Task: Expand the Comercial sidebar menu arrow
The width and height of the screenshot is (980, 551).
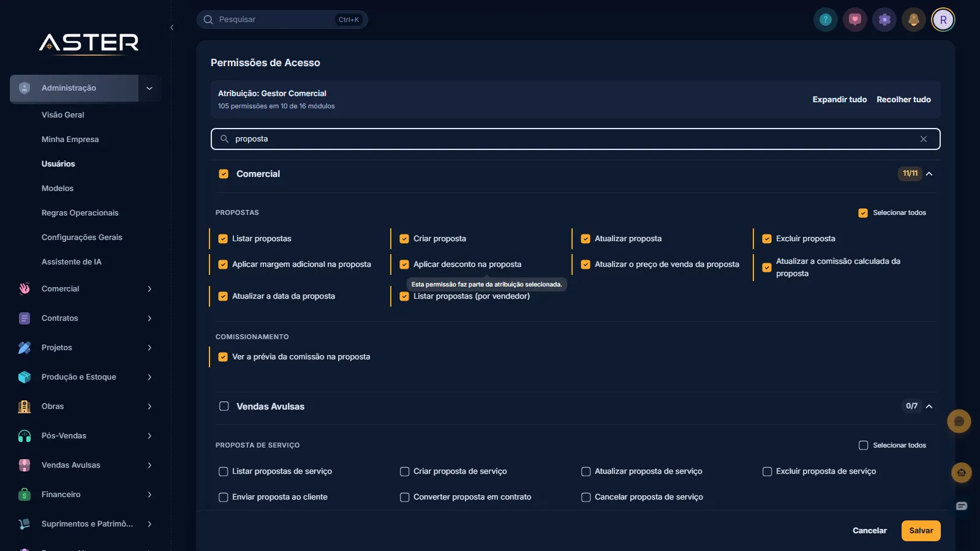Action: pyautogui.click(x=149, y=289)
